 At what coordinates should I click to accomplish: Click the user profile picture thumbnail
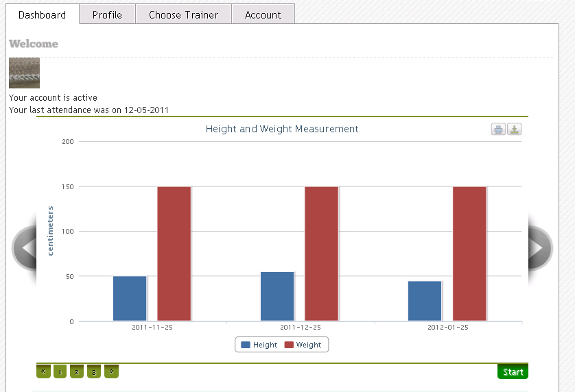[24, 73]
